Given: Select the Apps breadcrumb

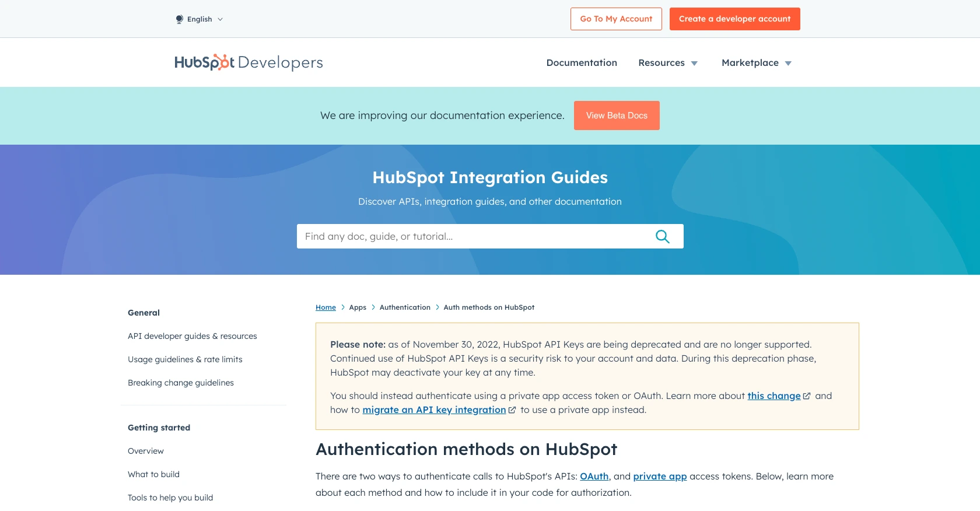Looking at the screenshot, I should [358, 307].
